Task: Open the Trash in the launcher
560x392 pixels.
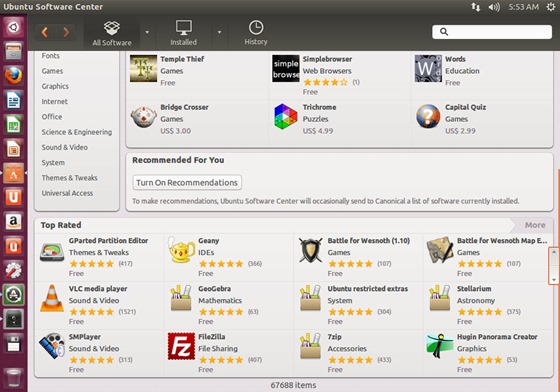Action: coord(14,378)
